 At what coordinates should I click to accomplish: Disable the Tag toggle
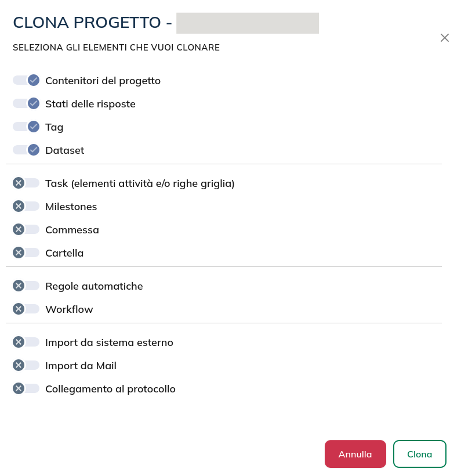pos(26,127)
